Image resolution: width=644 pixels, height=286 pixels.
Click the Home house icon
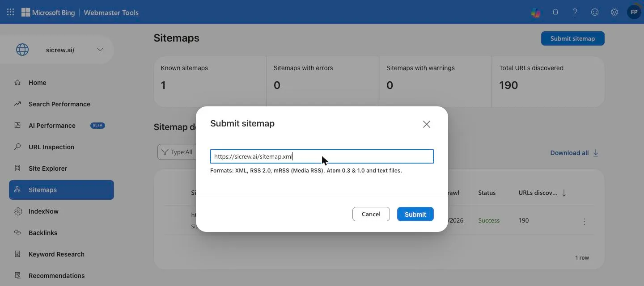tap(17, 82)
